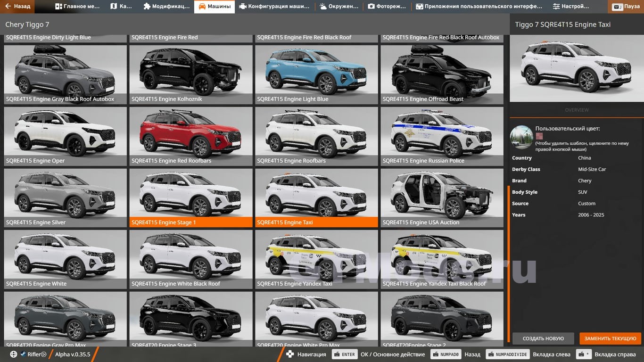Select Yandex Taxi Black Roof config
The height and width of the screenshot is (362, 644).
point(442,259)
